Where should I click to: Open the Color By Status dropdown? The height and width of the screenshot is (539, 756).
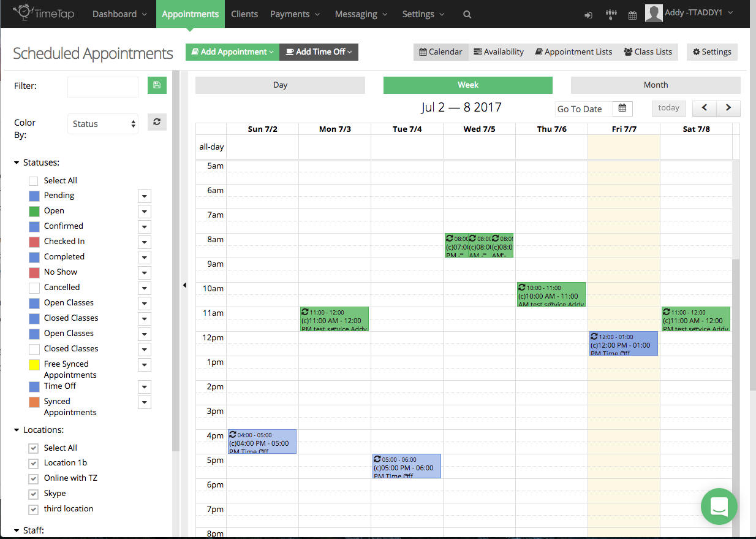102,124
